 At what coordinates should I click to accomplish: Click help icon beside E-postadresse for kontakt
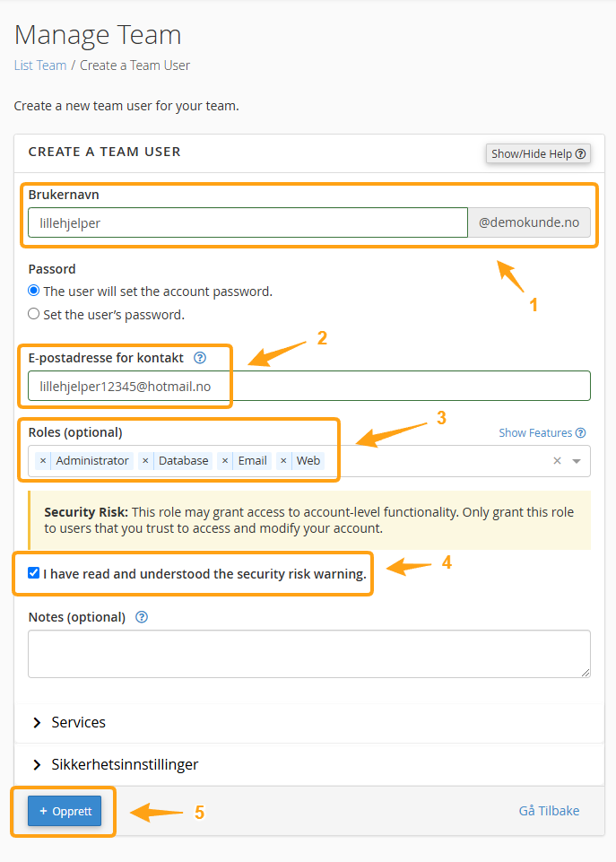[x=200, y=358]
